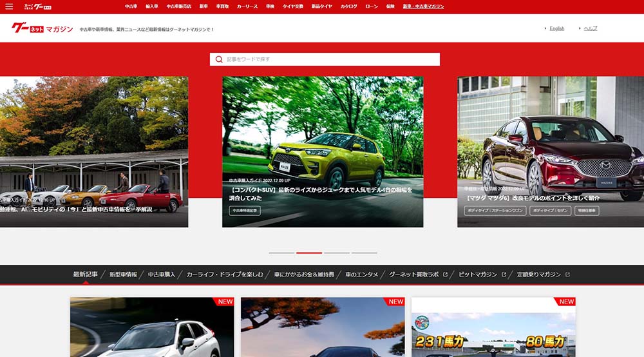Select the 新型車情報 tab
This screenshot has width=644, height=357.
123,275
